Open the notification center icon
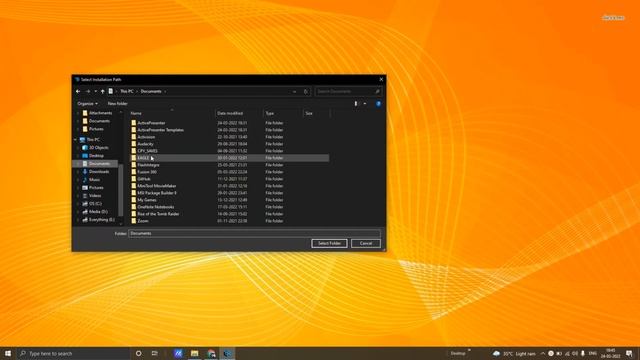Screen dimensions: 640x360 [629, 353]
